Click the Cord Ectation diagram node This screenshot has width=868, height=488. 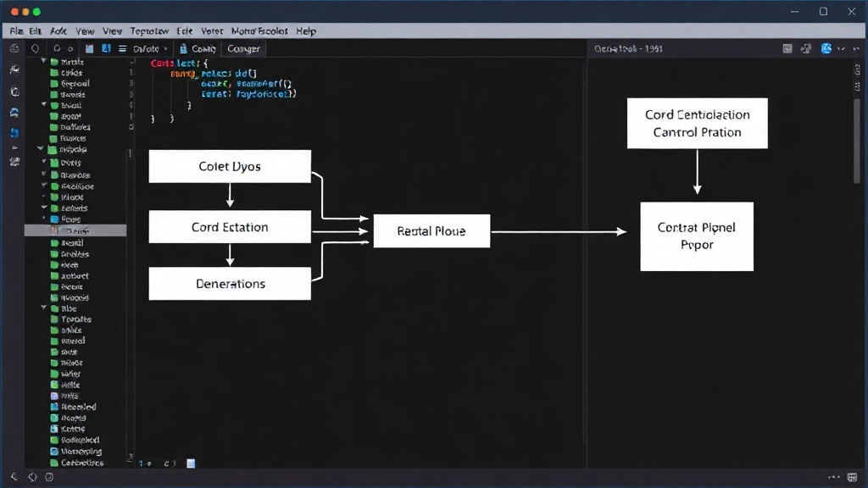tap(230, 227)
